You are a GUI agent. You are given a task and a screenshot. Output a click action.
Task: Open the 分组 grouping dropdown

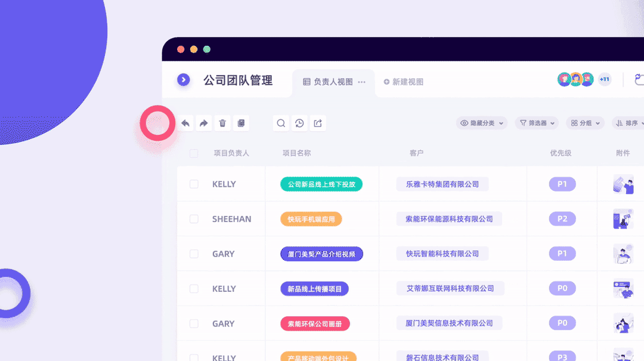(585, 124)
